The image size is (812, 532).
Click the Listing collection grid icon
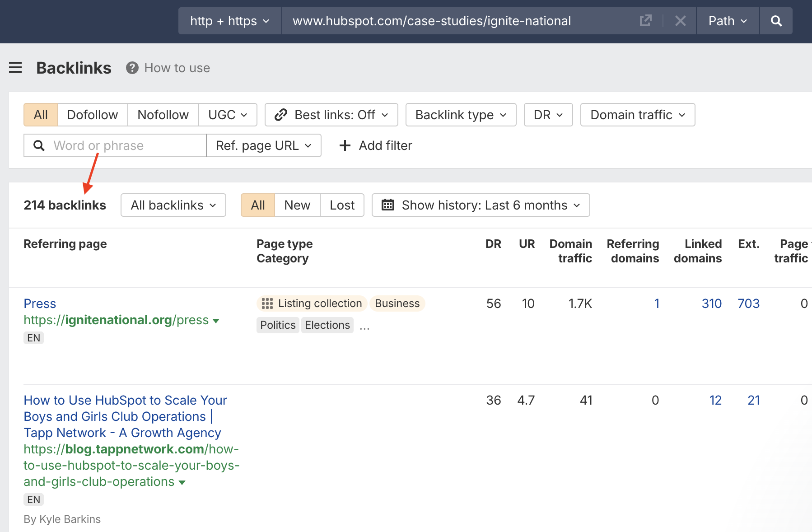point(267,303)
